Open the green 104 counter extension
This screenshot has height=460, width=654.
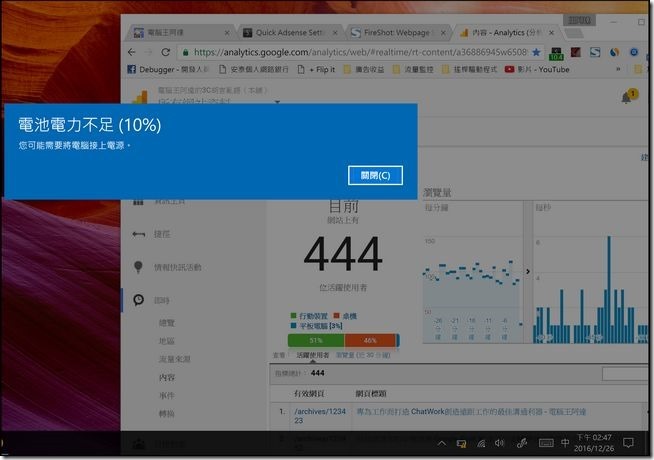point(556,53)
